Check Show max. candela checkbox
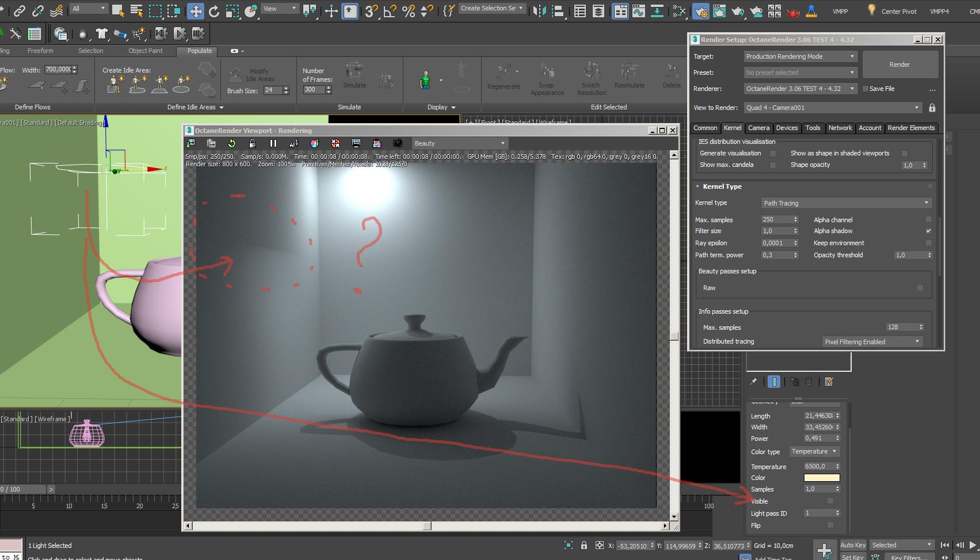This screenshot has width=980, height=560. click(x=773, y=165)
